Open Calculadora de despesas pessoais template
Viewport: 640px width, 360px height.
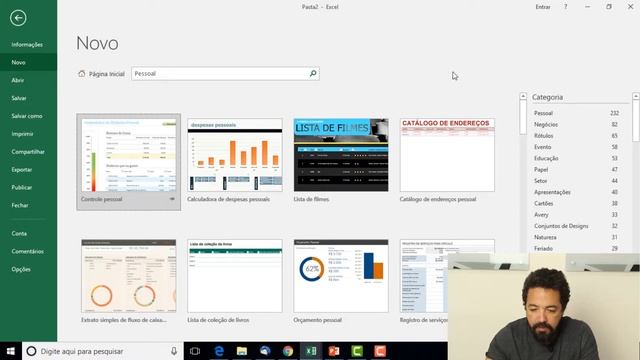tap(235, 160)
